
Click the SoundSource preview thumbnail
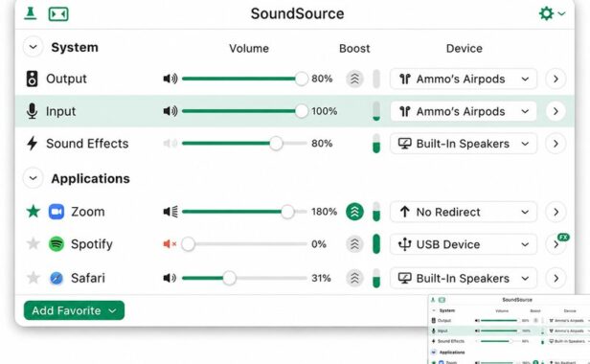click(510, 330)
